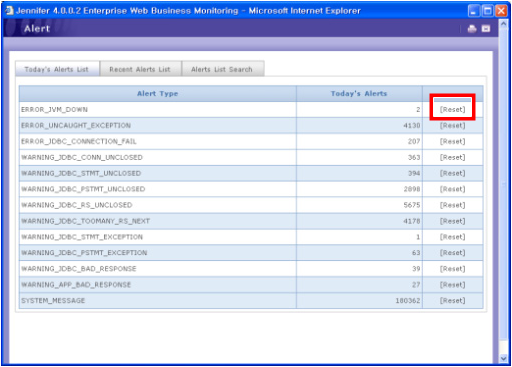Click the Internet Explorer page icon in title bar
Viewport: 512px width, 367px height.
(x=10, y=11)
